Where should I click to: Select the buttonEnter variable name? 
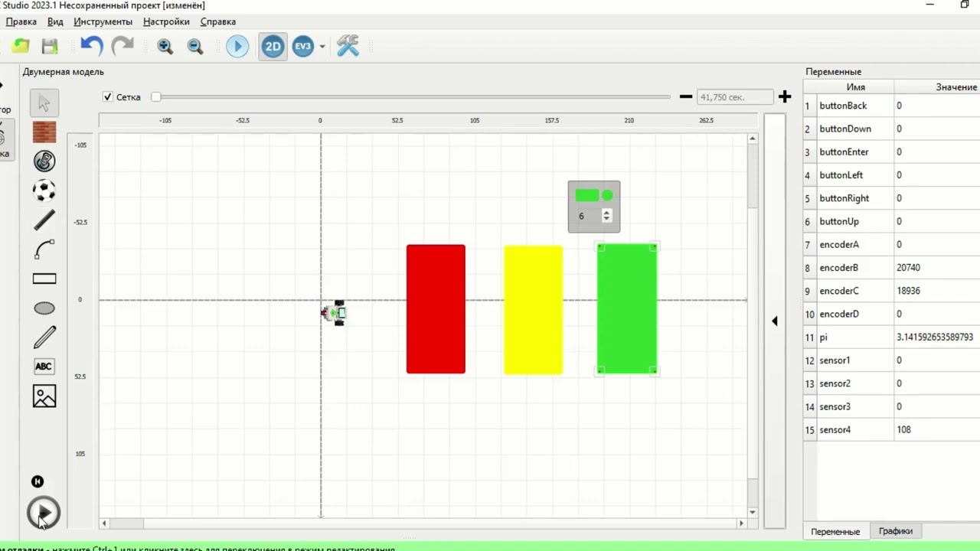(x=844, y=152)
